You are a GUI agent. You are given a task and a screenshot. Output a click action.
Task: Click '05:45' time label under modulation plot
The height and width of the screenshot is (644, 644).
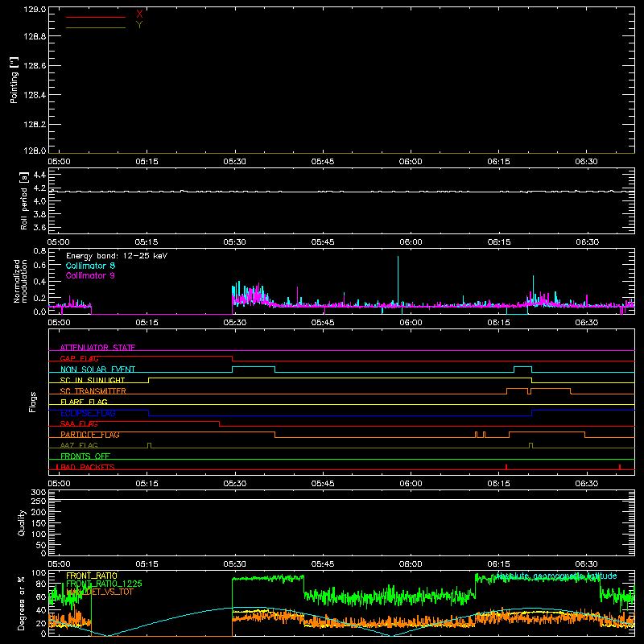(323, 323)
